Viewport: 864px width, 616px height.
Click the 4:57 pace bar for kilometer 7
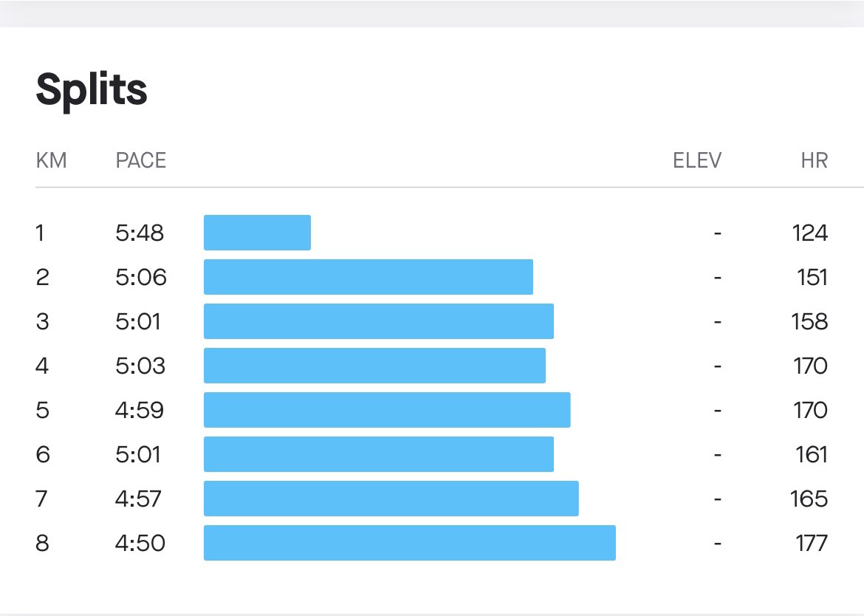click(391, 499)
